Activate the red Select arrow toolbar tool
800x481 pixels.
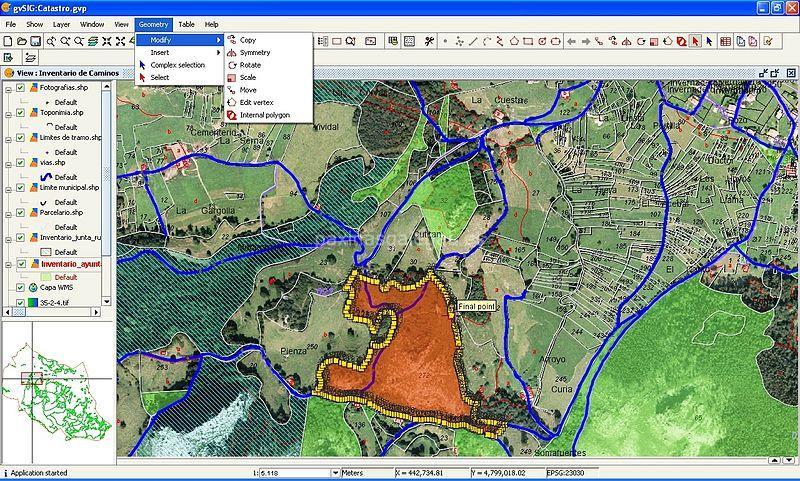click(695, 41)
